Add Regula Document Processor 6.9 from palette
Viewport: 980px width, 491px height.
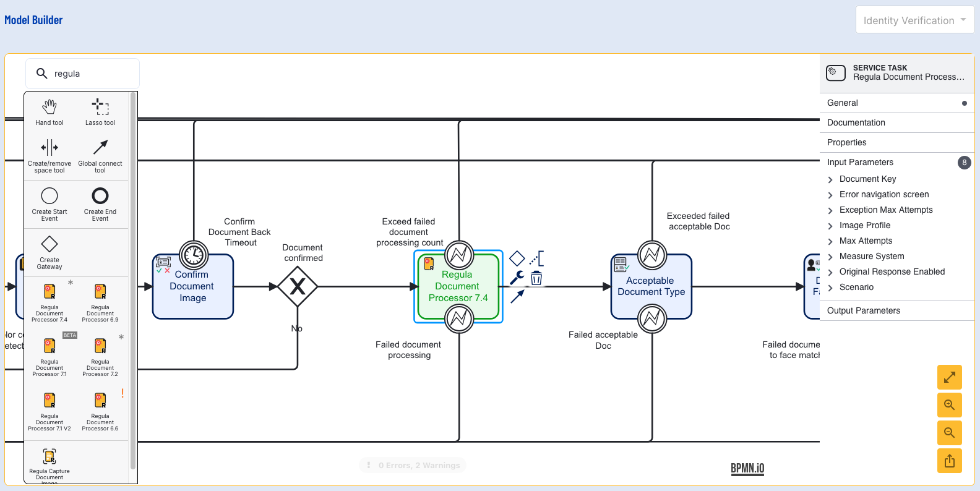click(100, 302)
